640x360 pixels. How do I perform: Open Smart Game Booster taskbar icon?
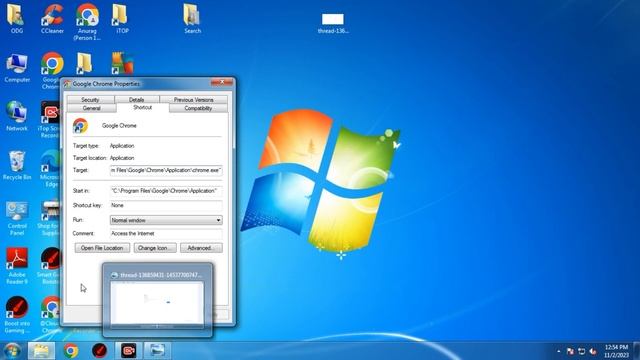tap(100, 351)
